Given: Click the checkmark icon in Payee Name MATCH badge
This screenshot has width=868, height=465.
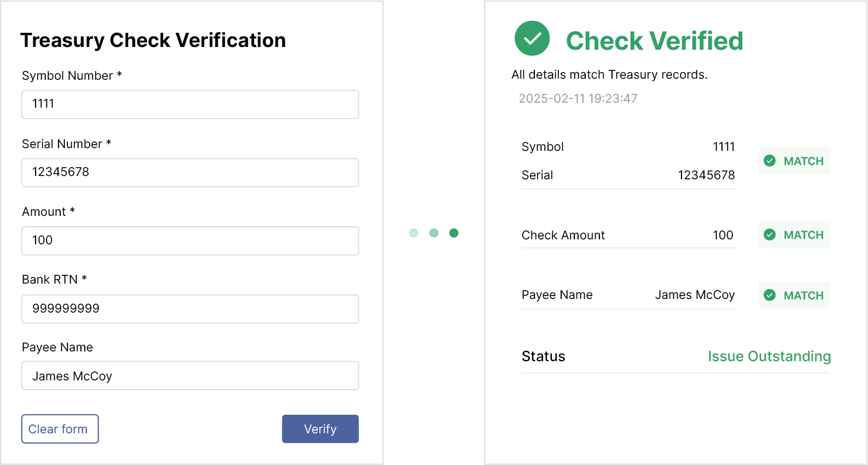Looking at the screenshot, I should tap(770, 295).
